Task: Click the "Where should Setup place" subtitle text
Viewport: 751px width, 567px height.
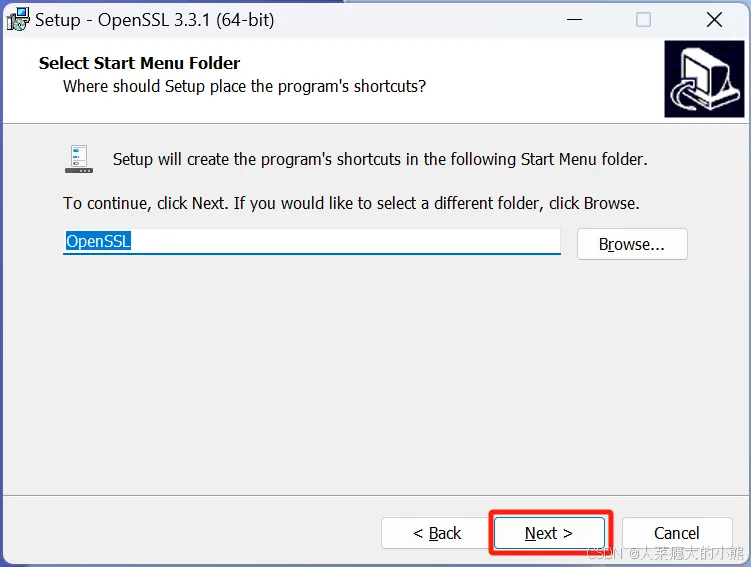Action: point(244,86)
